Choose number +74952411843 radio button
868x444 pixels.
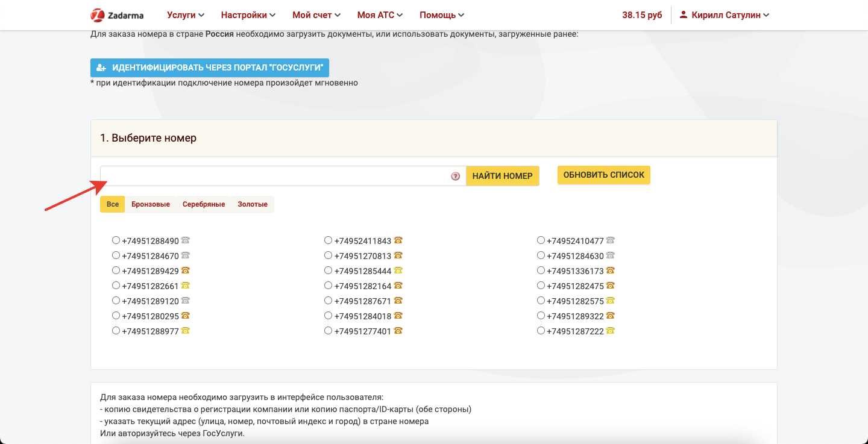tap(328, 240)
